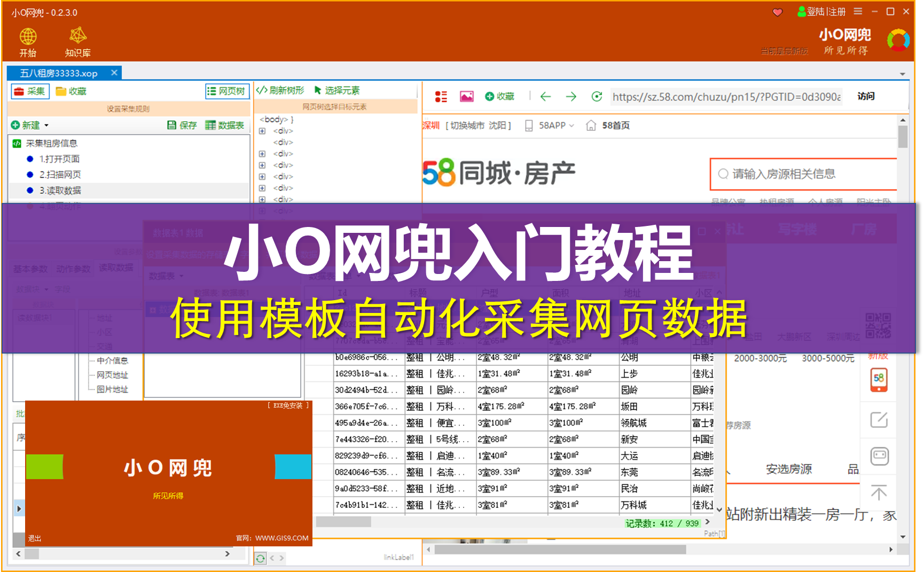The image size is (924, 572).
Task: Reload the page in embedded browser
Action: point(597,97)
